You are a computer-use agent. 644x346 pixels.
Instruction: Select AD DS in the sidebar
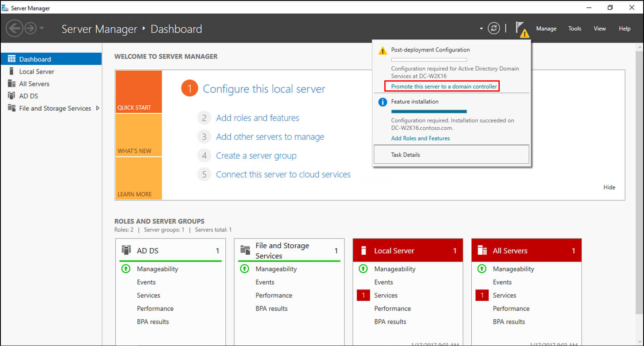point(51,96)
